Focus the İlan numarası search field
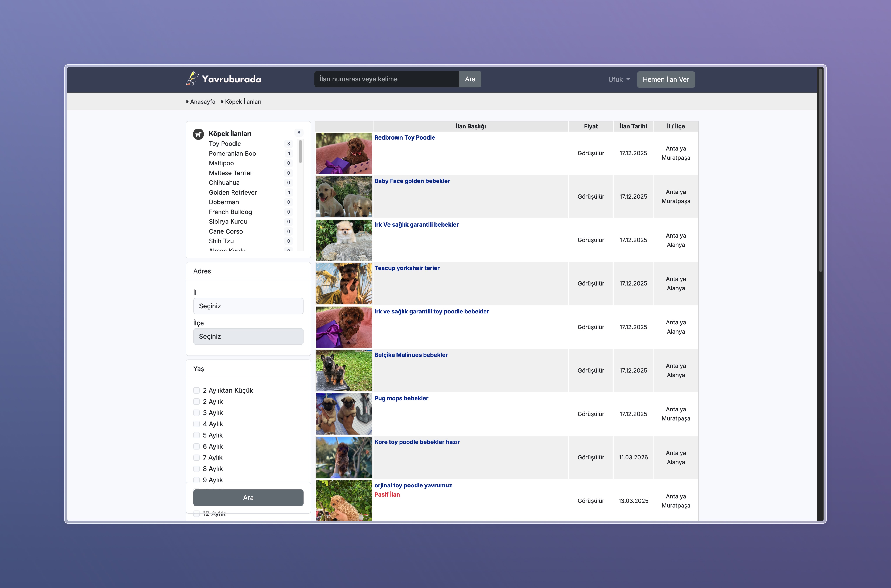The height and width of the screenshot is (588, 891). tap(386, 79)
